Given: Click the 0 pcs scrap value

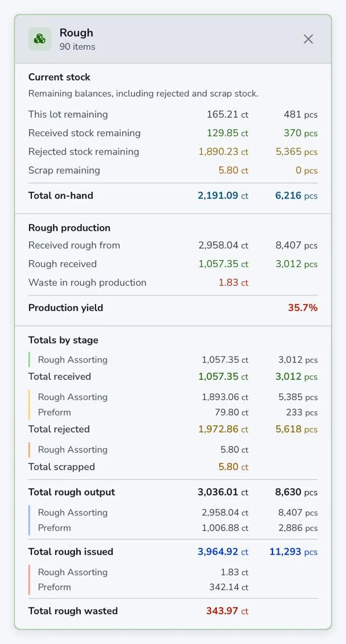Looking at the screenshot, I should click(x=307, y=170).
